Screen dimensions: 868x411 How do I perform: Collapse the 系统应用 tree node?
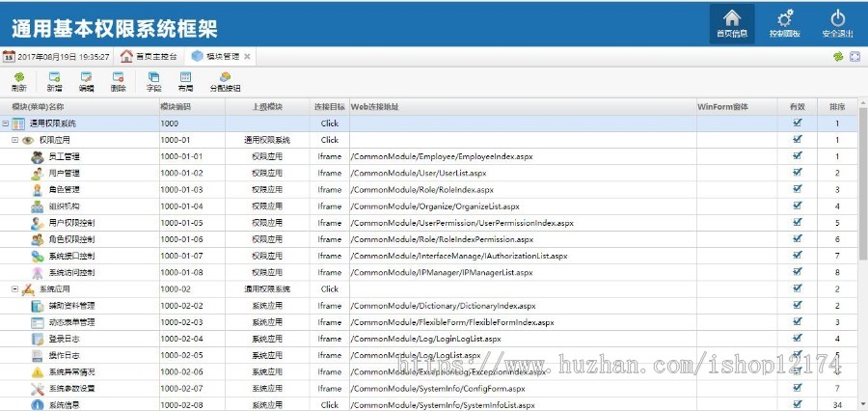coord(15,289)
